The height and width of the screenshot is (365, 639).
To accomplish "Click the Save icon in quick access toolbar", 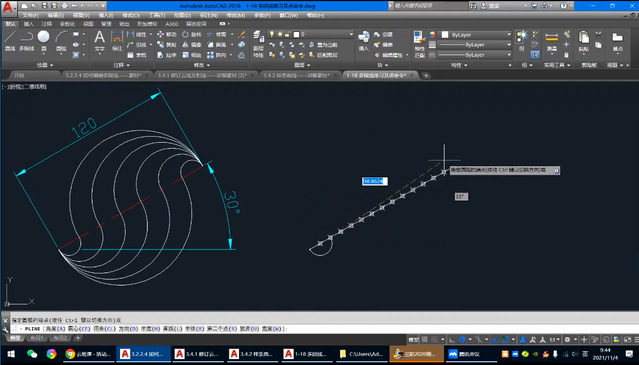I will pos(44,6).
